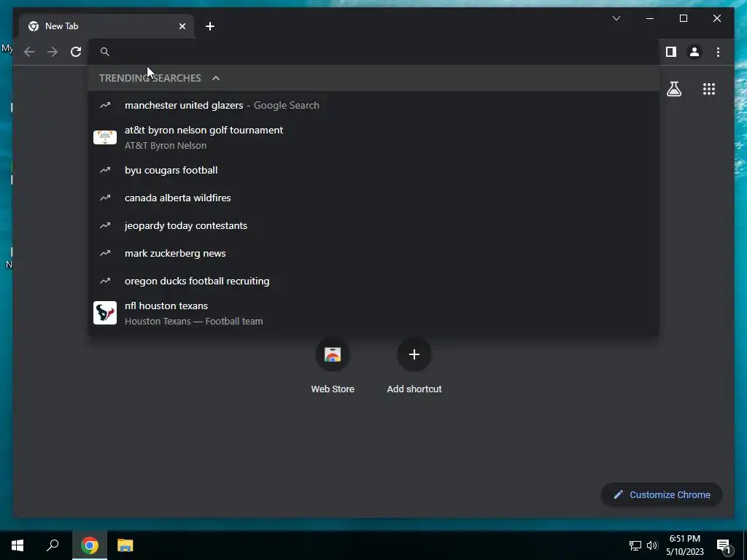Open the Windows Start menu
Image resolution: width=747 pixels, height=560 pixels.
[x=18, y=545]
